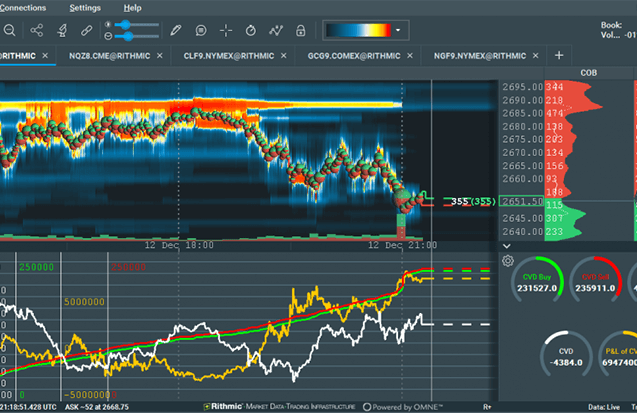Open the share icon in toolbar

coord(37,30)
